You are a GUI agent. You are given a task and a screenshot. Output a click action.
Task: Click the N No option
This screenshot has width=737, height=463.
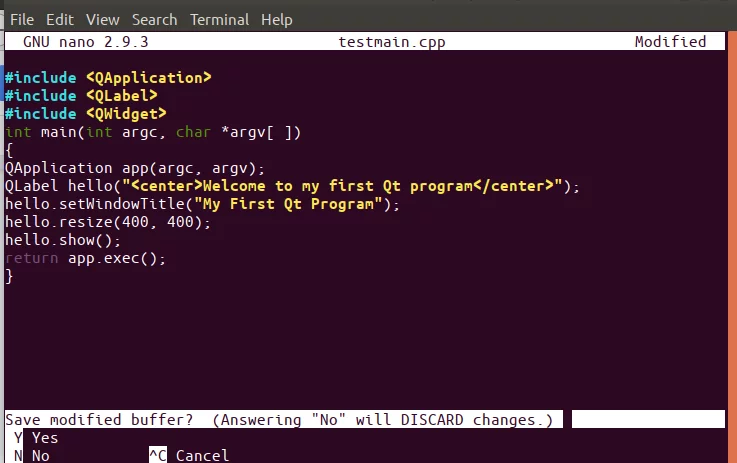[31, 455]
